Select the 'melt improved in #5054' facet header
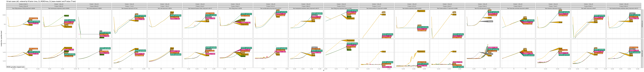The image size is (644, 72). coord(165,8)
